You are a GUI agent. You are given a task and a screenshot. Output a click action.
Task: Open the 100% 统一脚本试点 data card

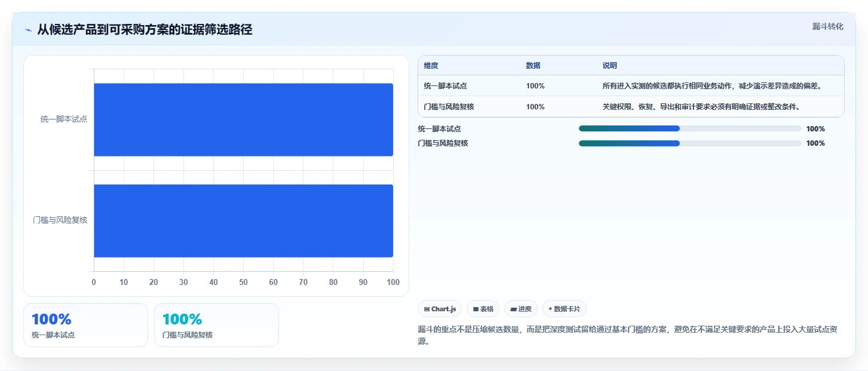(85, 325)
